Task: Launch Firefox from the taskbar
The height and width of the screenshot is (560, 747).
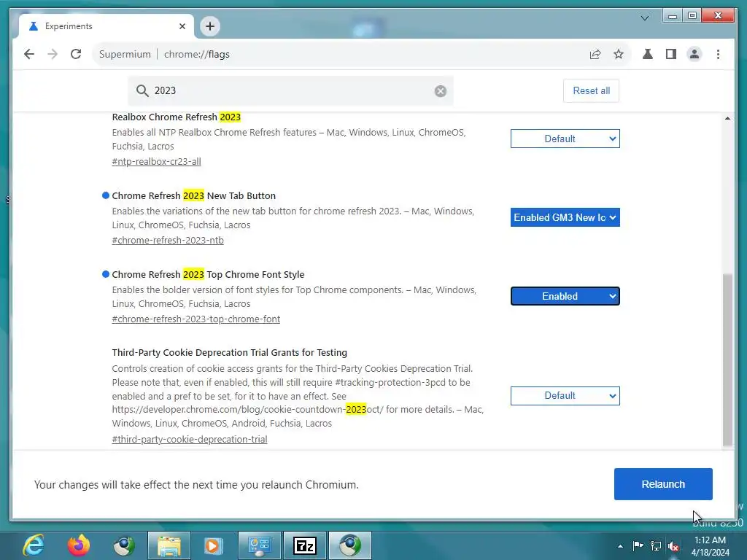Action: (79, 545)
